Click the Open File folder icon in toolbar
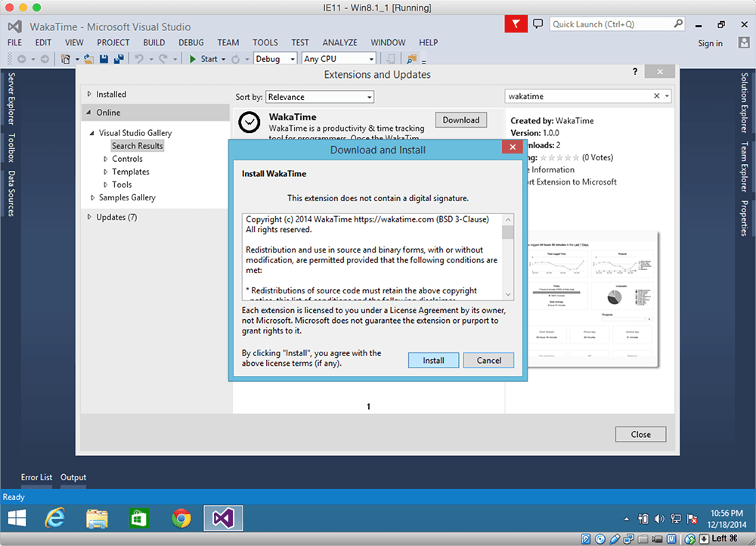Image resolution: width=756 pixels, height=546 pixels. pos(88,59)
